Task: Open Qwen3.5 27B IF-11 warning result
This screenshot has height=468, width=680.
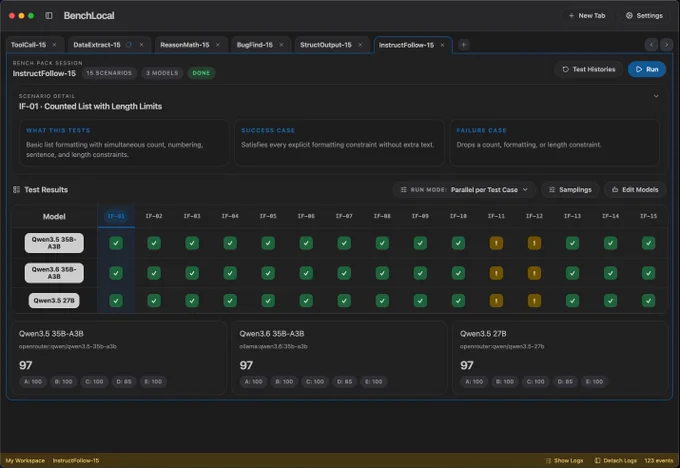Action: [496, 301]
